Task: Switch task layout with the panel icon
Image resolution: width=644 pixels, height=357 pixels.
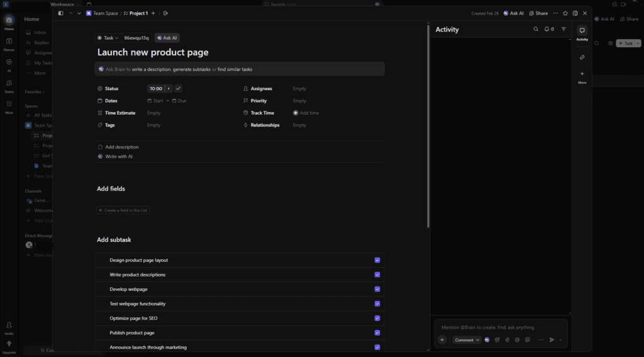Action: click(575, 13)
